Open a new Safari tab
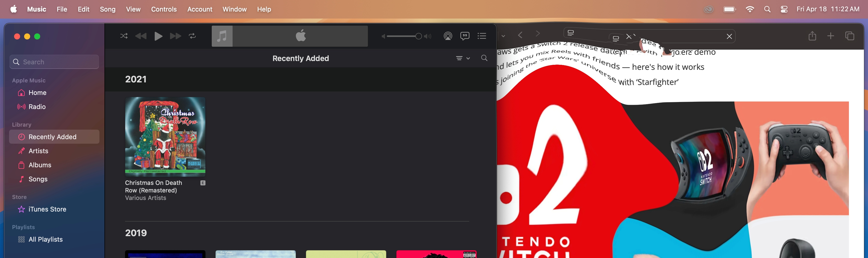The width and height of the screenshot is (868, 258). [831, 36]
